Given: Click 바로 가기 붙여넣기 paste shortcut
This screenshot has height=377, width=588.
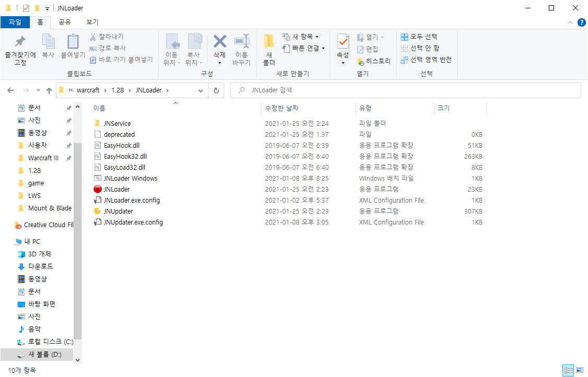Looking at the screenshot, I should pyautogui.click(x=121, y=60).
